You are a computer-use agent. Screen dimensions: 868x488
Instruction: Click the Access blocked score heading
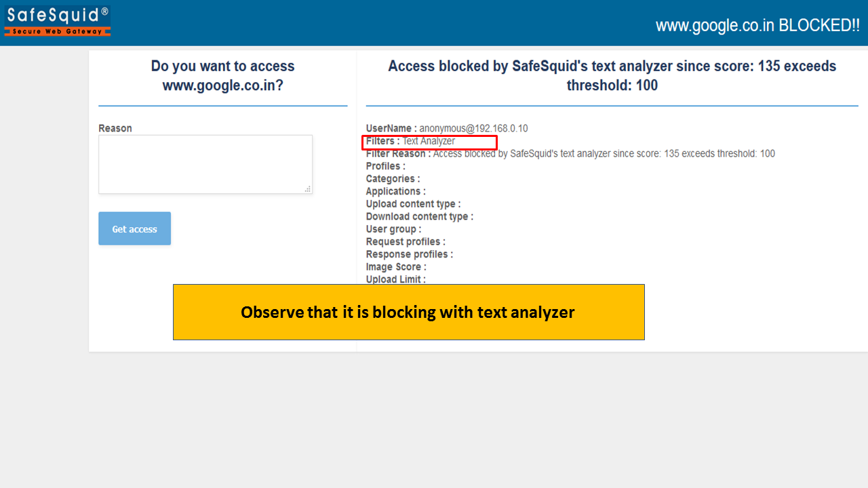(612, 76)
